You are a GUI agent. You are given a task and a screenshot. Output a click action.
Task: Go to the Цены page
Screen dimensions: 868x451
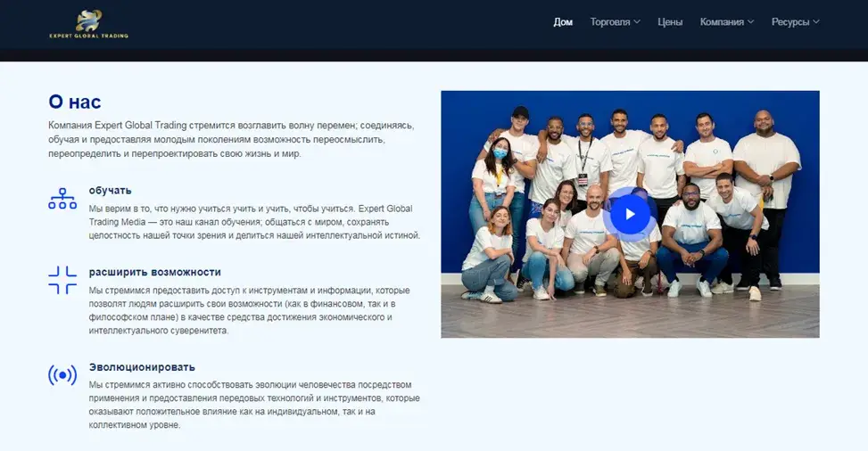670,22
